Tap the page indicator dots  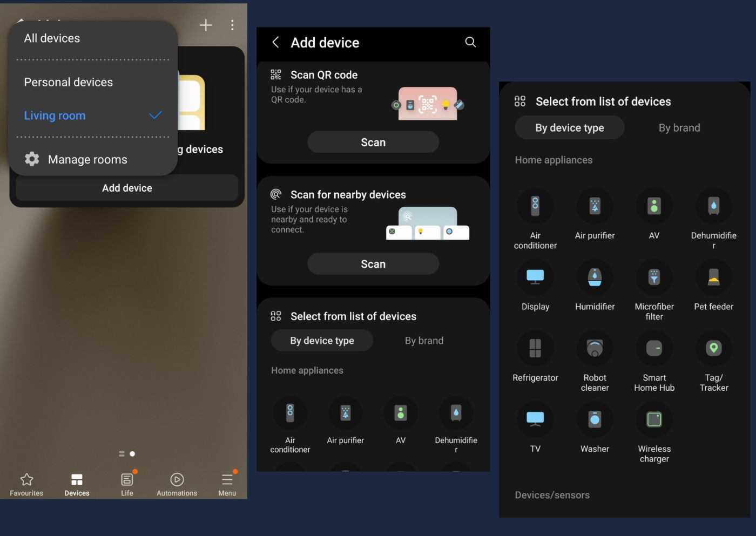(x=127, y=454)
